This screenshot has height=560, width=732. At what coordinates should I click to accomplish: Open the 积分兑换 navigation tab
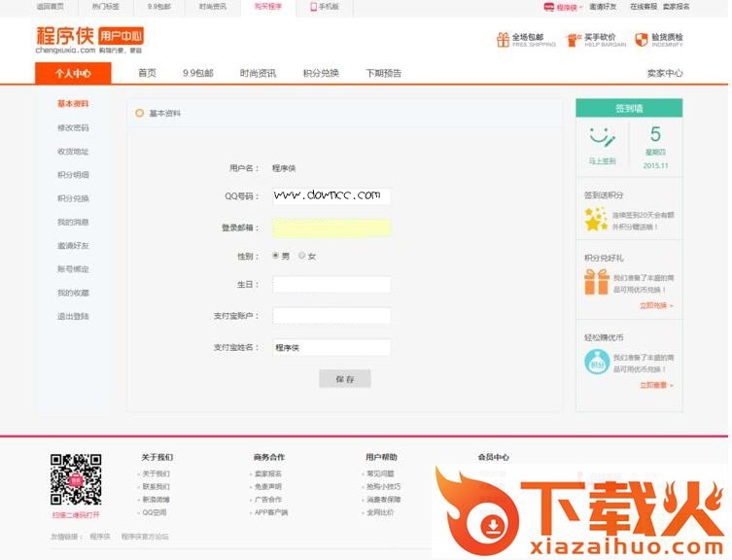321,73
